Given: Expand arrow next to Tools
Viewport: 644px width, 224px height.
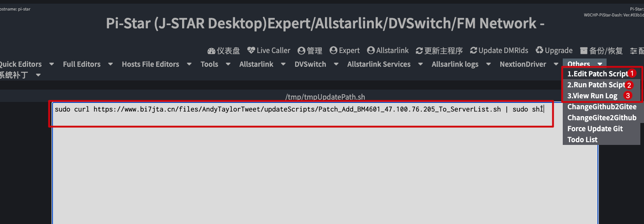Looking at the screenshot, I should coord(228,64).
